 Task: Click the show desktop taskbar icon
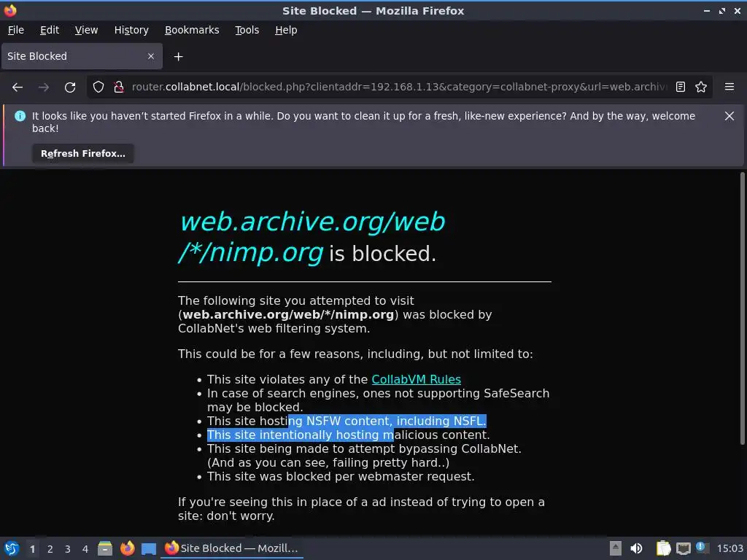149,549
